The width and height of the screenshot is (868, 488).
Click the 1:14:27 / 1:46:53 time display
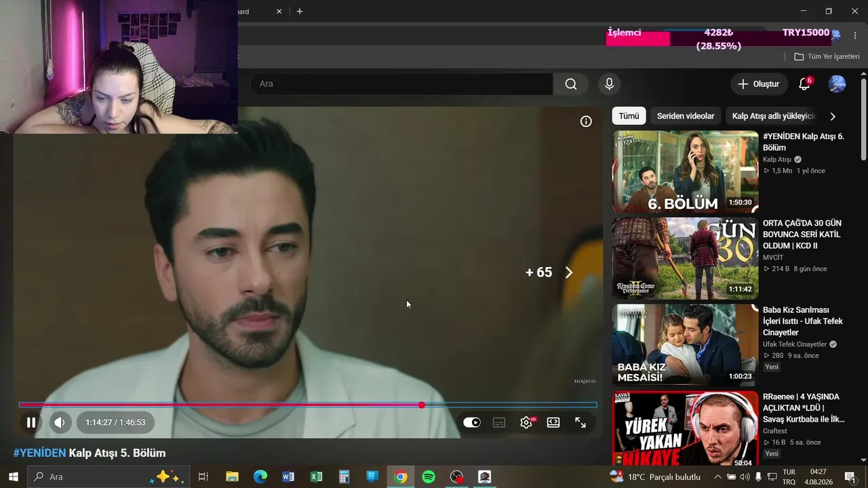pos(115,422)
